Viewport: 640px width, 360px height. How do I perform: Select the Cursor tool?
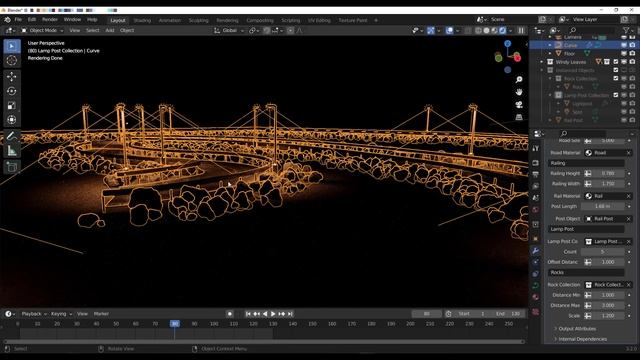click(x=12, y=60)
